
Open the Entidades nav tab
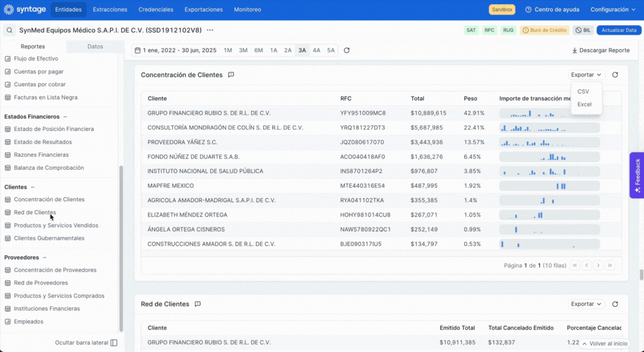coord(68,10)
